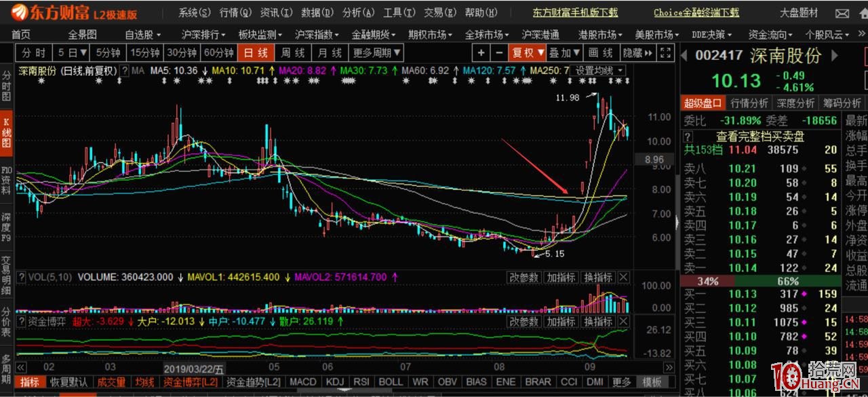Open 深度F9 sidebar panel
The image size is (868, 397).
click(x=7, y=227)
